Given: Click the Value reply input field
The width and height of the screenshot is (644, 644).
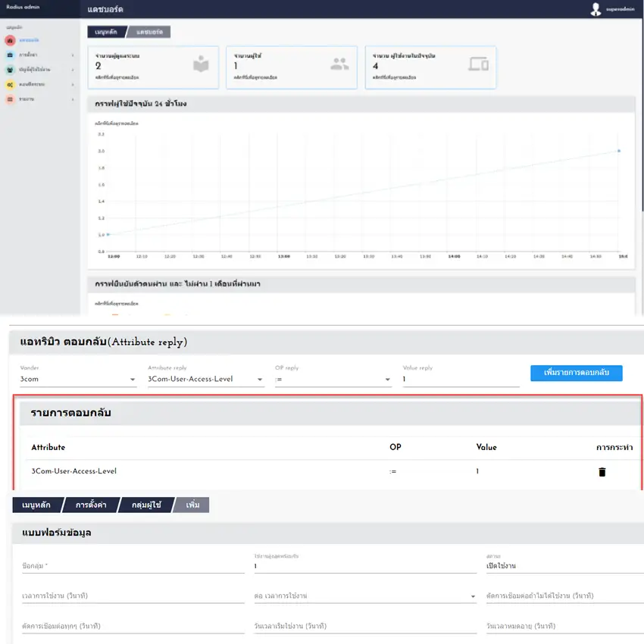Looking at the screenshot, I should 461,380.
